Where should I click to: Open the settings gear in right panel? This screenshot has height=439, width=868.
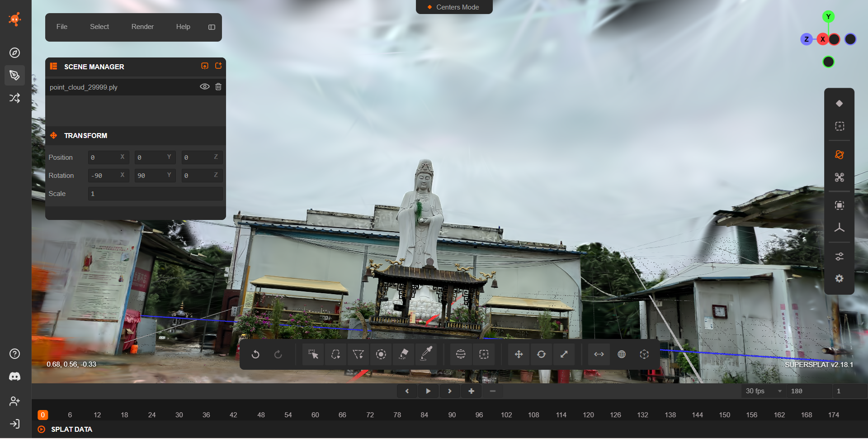840,279
